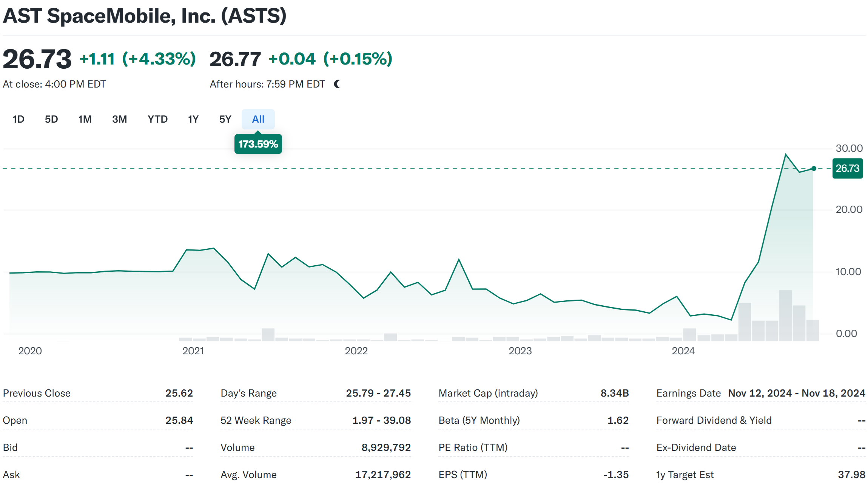Show year-to-date YTD chart
Screen dimensions: 868x483
click(x=157, y=119)
